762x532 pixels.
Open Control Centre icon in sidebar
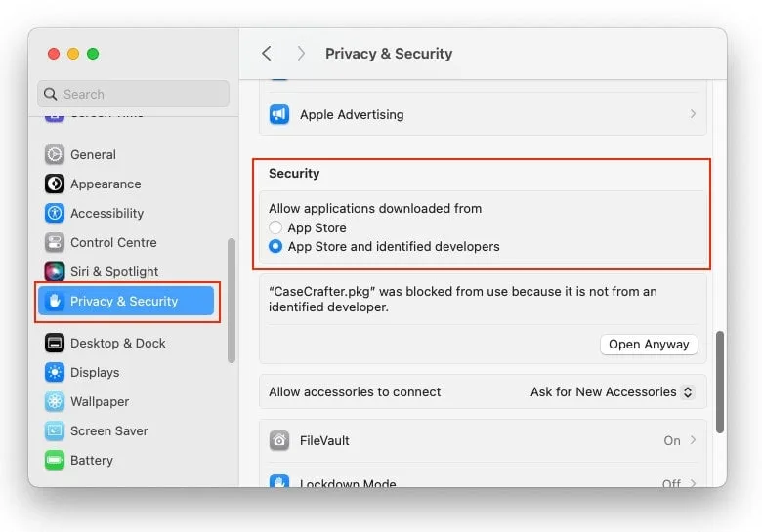[55, 242]
